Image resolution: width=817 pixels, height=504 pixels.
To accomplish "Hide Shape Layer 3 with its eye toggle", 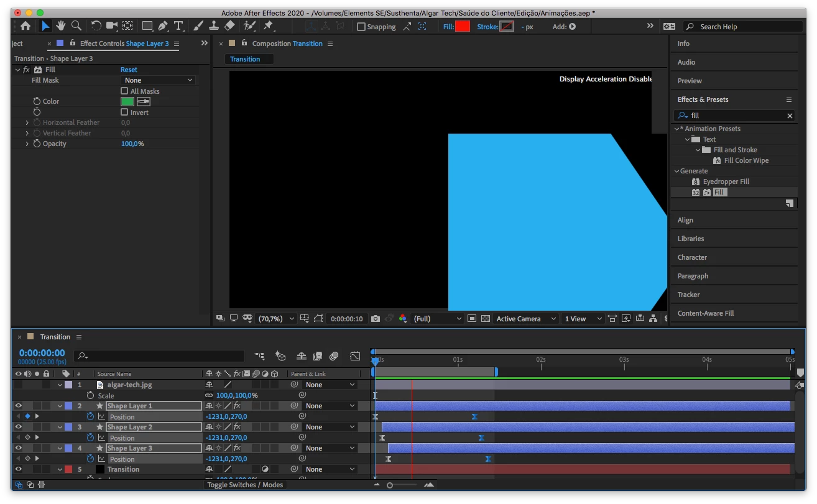I will coord(19,448).
